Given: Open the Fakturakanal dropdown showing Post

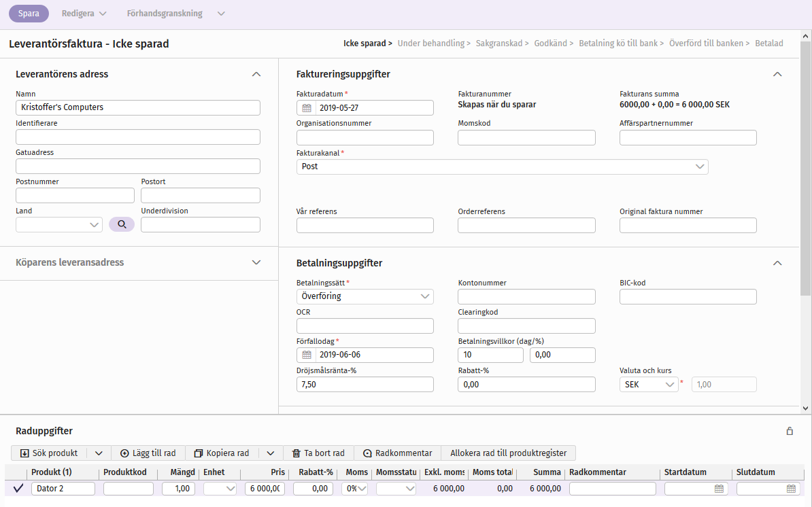Looking at the screenshot, I should pos(503,167).
